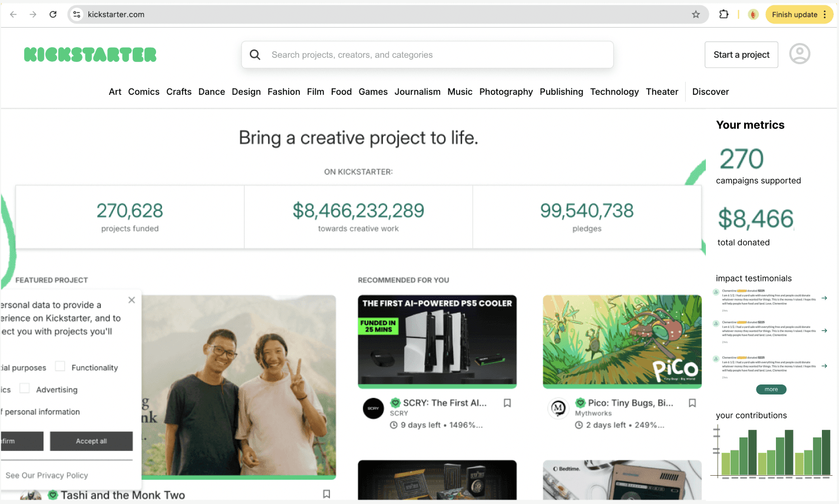Screen dimensions: 839x504
Task: Save the SCRY project with bookmark icon
Action: coord(507,403)
